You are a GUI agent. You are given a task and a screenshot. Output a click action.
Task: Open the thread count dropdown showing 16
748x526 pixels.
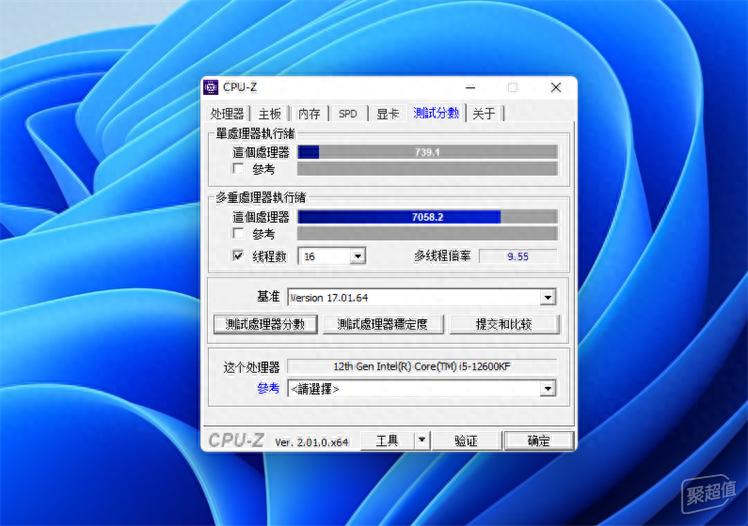(x=358, y=256)
